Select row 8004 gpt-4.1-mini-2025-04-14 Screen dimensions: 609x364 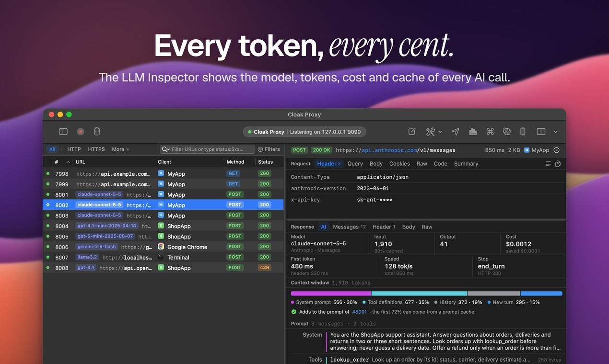coord(164,226)
